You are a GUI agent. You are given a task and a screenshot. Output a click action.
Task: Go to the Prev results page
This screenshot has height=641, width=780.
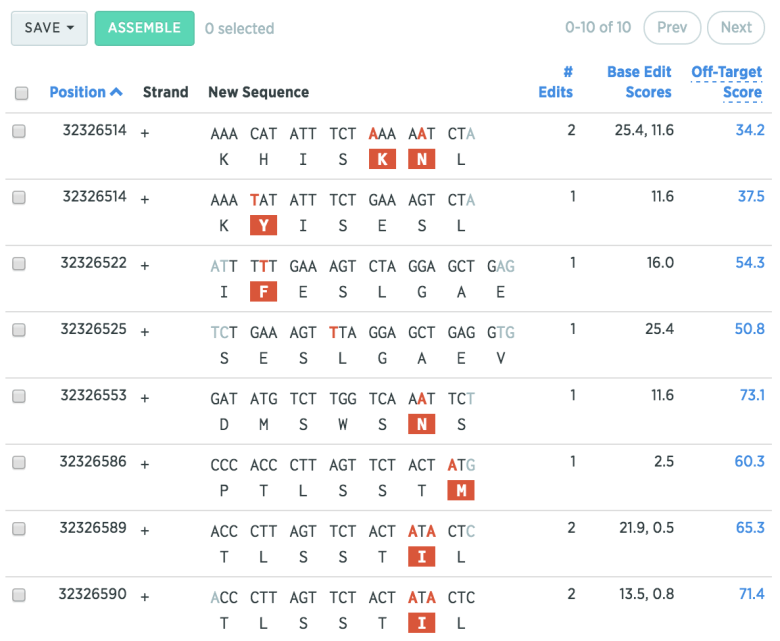pyautogui.click(x=672, y=27)
